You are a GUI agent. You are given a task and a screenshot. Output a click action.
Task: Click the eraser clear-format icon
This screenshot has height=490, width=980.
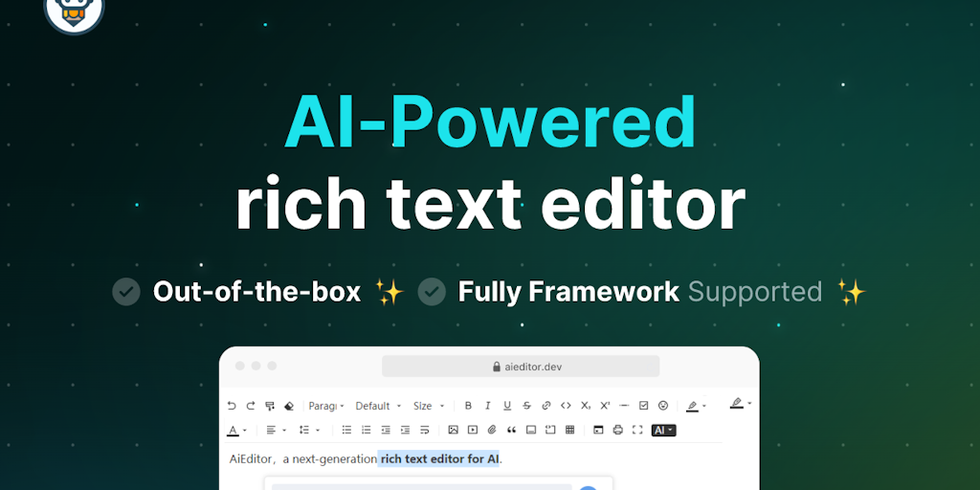pos(289,406)
